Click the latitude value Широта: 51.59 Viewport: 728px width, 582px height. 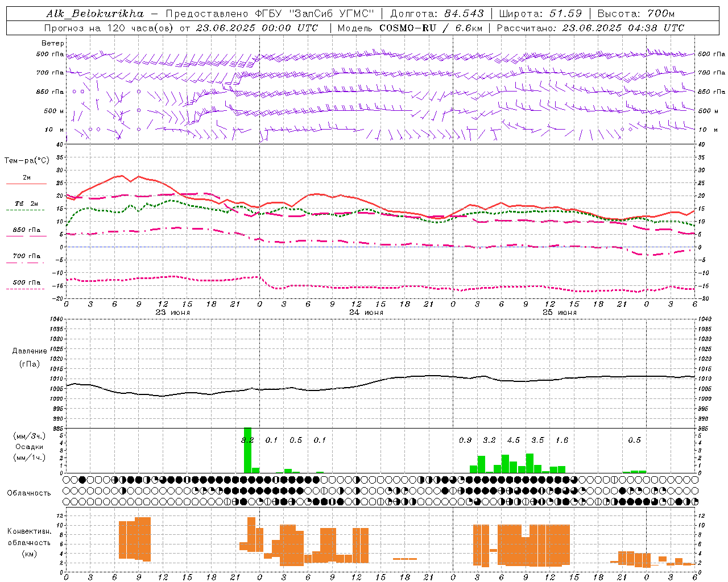pos(540,14)
